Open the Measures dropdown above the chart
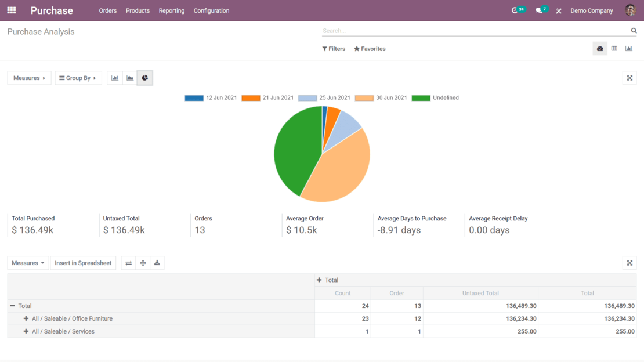Image resolution: width=644 pixels, height=362 pixels. 29,78
